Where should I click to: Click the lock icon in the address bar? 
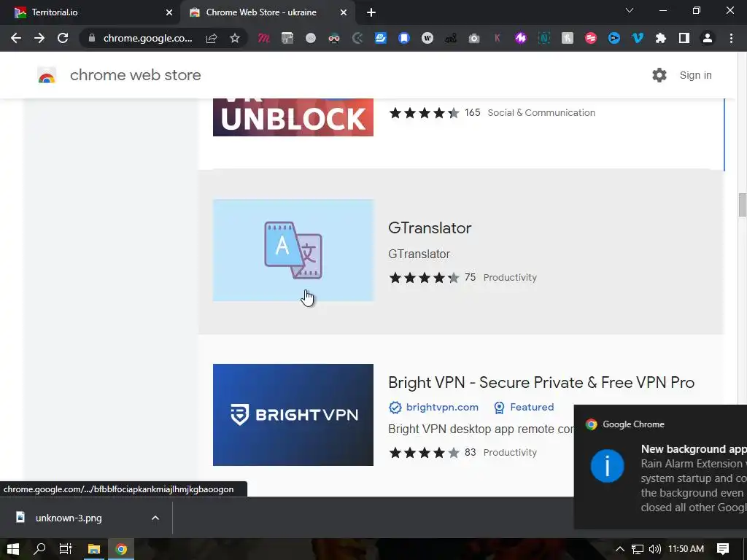(92, 38)
